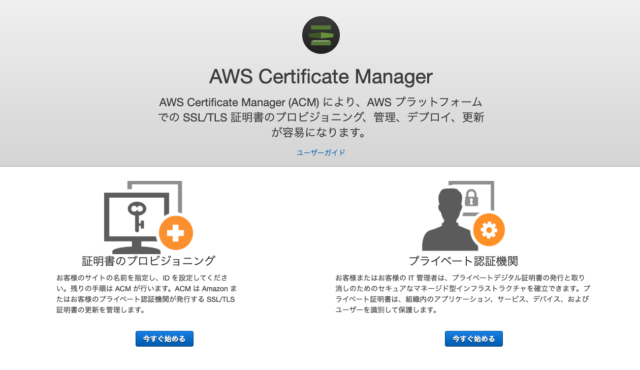The image size is (640, 370).
Task: Start certificate provisioning with 今すぐ始める button
Action: [164, 339]
